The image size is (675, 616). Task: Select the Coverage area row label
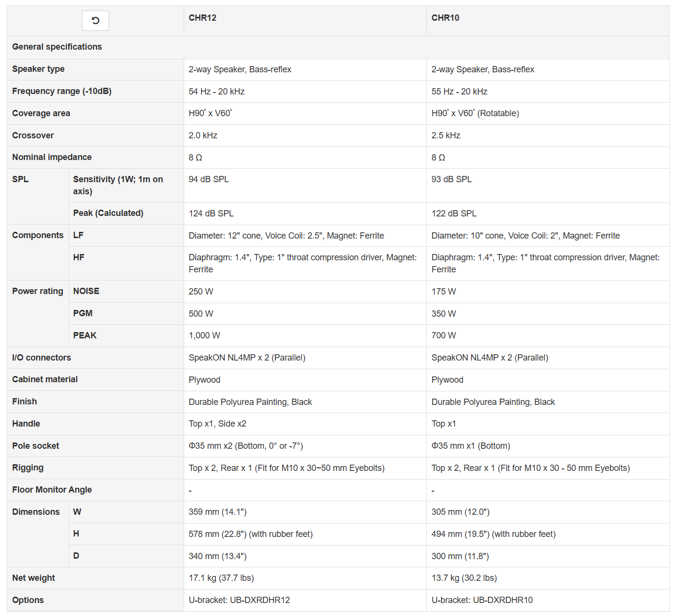(41, 113)
